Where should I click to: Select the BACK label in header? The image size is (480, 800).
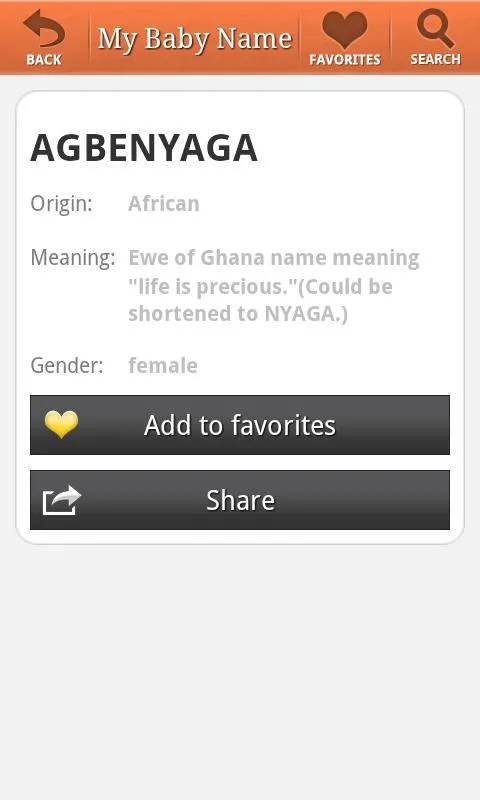tap(44, 60)
